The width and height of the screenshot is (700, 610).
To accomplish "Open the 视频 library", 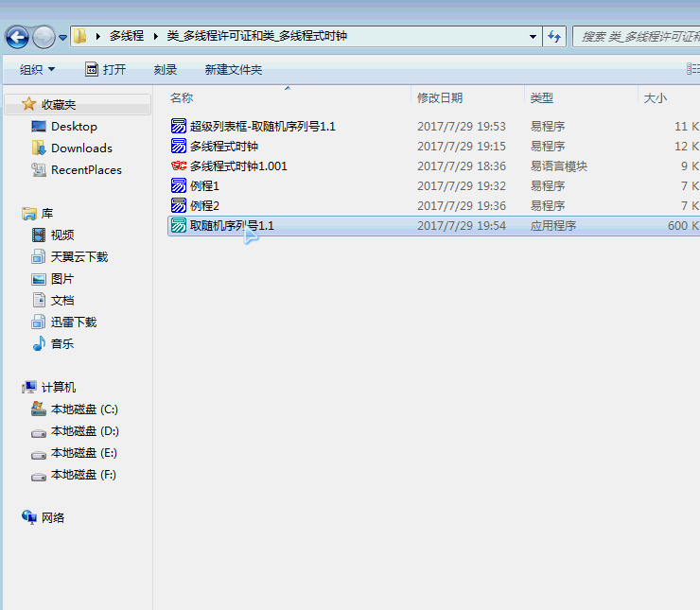I will click(x=62, y=235).
